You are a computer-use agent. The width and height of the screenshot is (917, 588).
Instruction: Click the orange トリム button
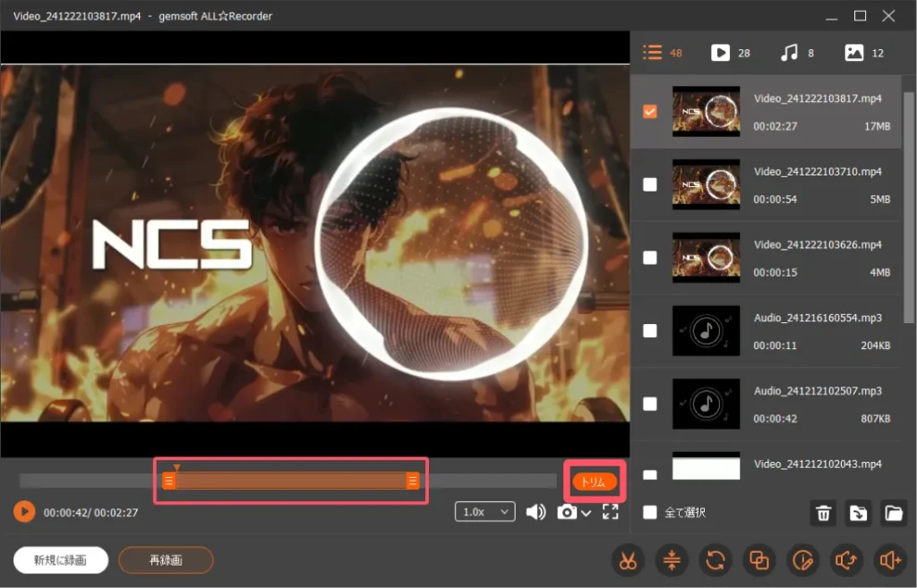[x=595, y=481]
